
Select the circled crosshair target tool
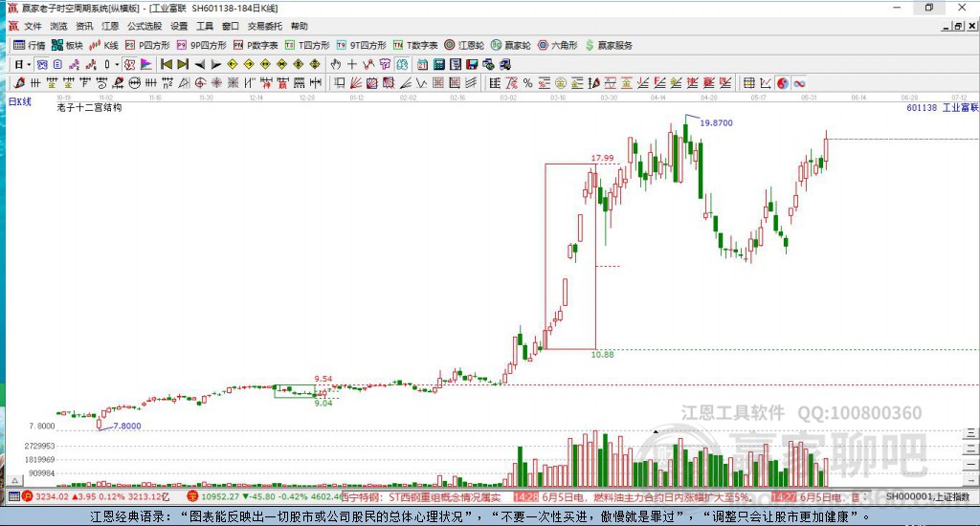point(201,83)
